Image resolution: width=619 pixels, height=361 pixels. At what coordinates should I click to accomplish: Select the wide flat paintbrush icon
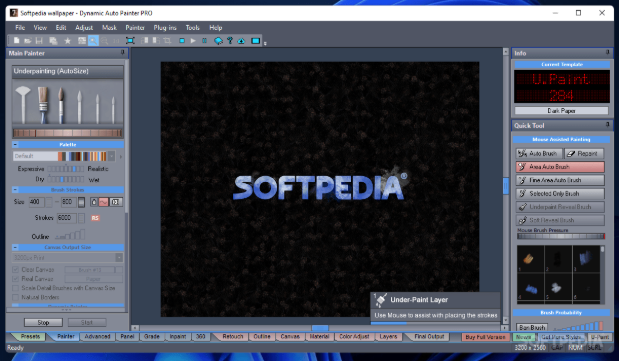point(43,105)
